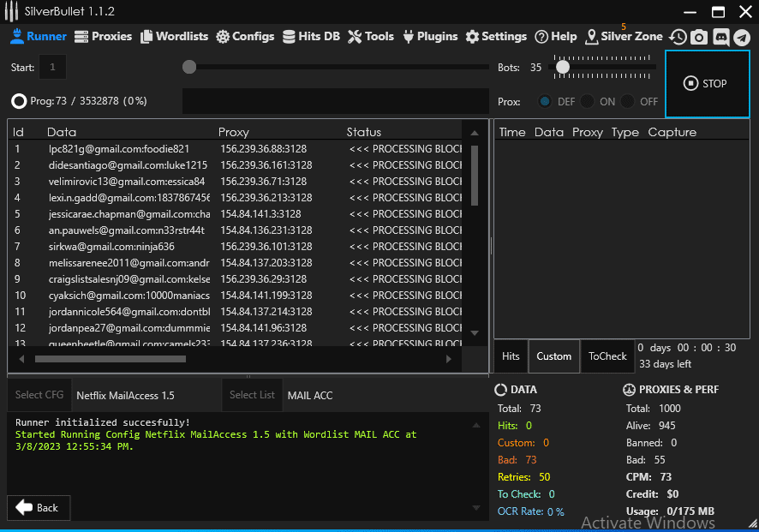Switch to the ToCheck results tab
The height and width of the screenshot is (532, 759).
pos(607,356)
